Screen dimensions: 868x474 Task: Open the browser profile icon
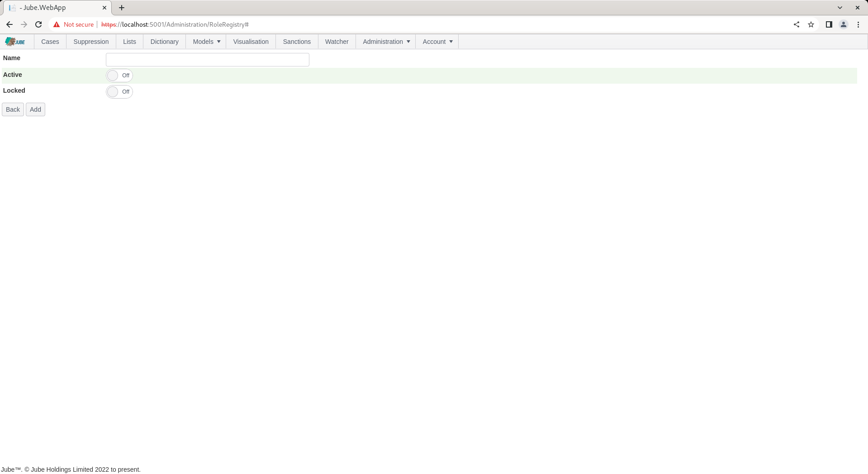[844, 24]
